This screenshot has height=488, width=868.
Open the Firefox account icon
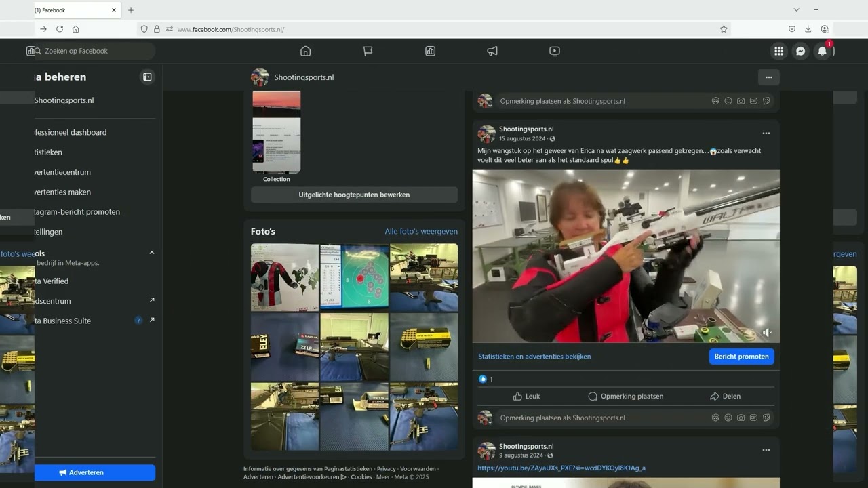825,29
